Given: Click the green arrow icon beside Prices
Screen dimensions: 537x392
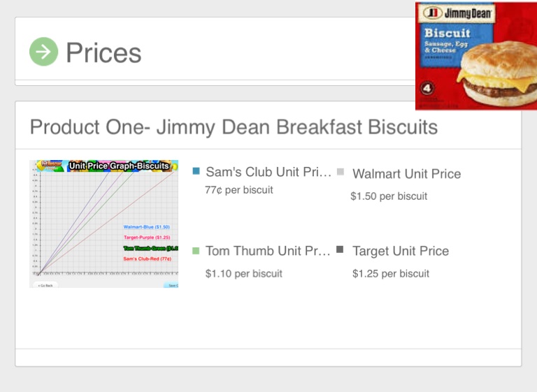Looking at the screenshot, I should pos(43,52).
